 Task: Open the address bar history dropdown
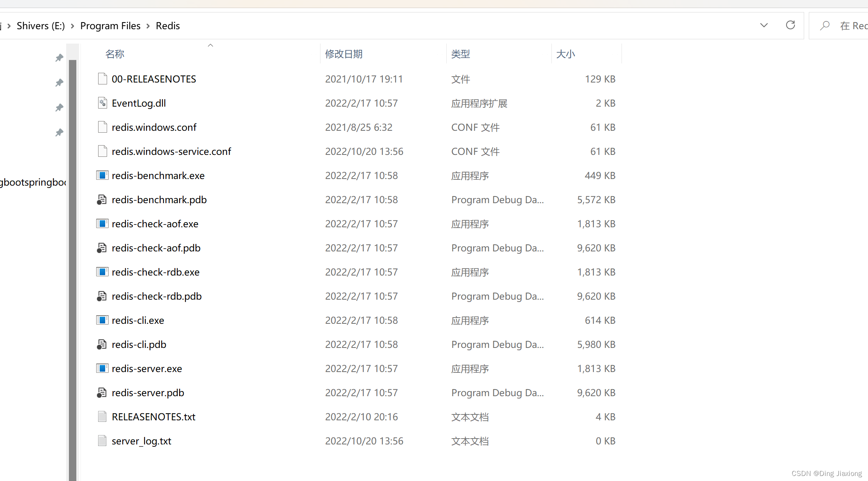pyautogui.click(x=764, y=25)
